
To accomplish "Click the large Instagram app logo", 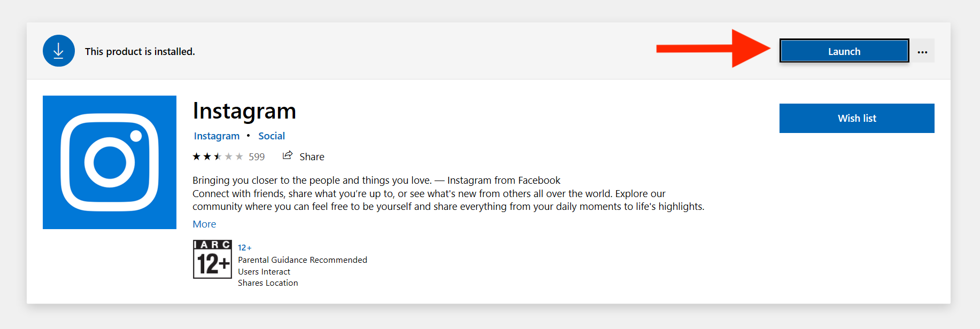I will (x=110, y=162).
